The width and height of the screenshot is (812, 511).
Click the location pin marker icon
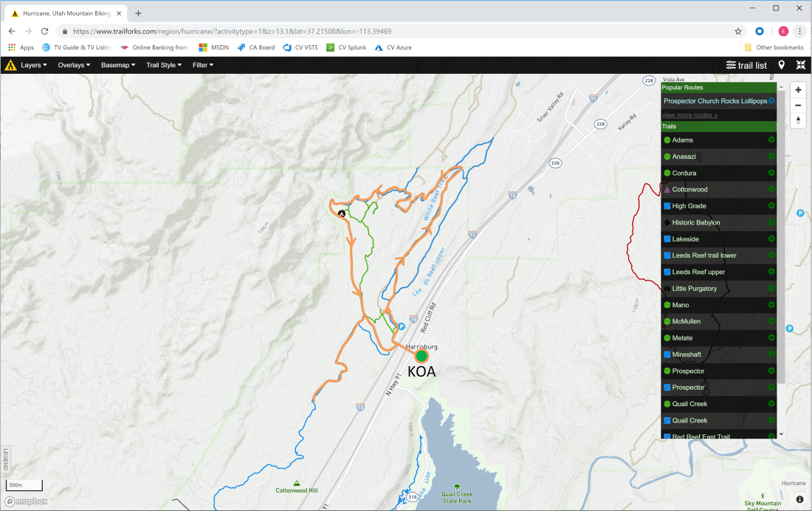(x=781, y=65)
